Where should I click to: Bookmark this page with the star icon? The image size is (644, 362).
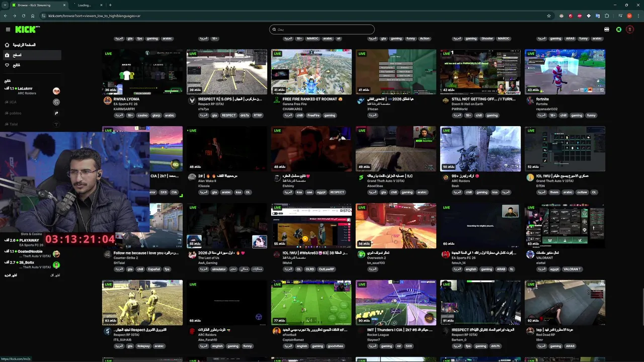click(549, 16)
